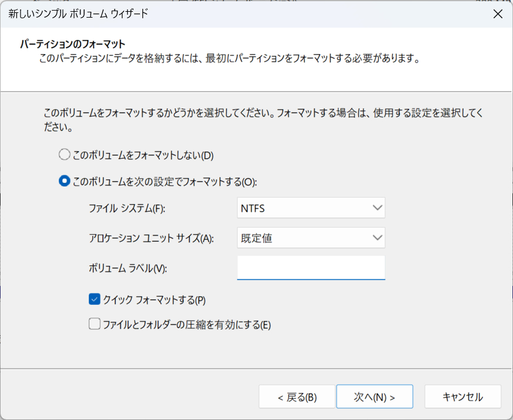Viewport: 513px width, 420px height.
Task: Select 'このボリュームをフォーマットしない(D)' radio button
Action: [x=65, y=154]
